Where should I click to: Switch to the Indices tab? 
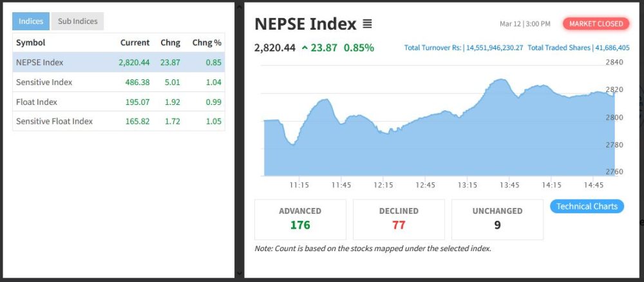click(31, 21)
